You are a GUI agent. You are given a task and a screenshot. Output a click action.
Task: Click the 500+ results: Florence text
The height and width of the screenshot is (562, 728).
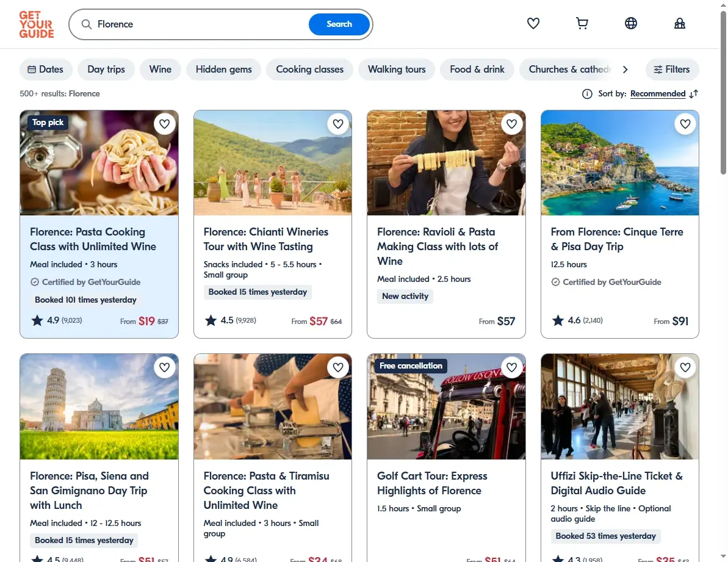pyautogui.click(x=59, y=94)
